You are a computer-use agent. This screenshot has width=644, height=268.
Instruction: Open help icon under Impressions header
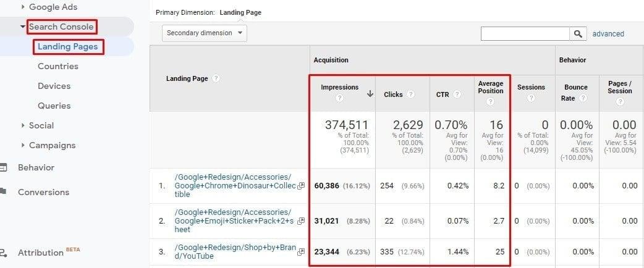pos(339,98)
